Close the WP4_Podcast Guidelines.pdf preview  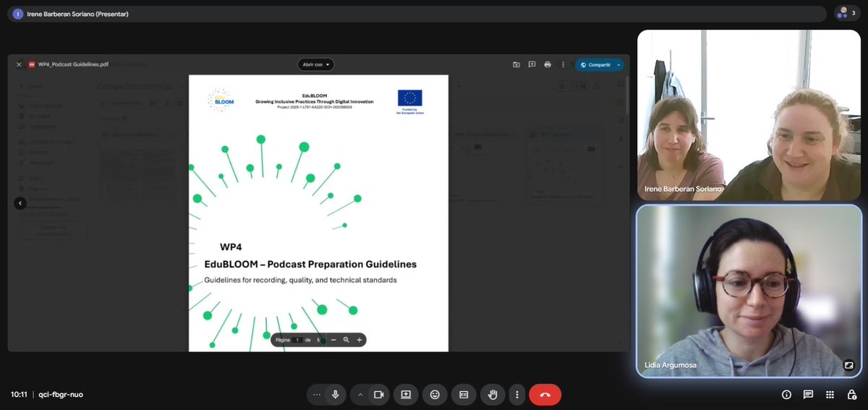pyautogui.click(x=20, y=64)
